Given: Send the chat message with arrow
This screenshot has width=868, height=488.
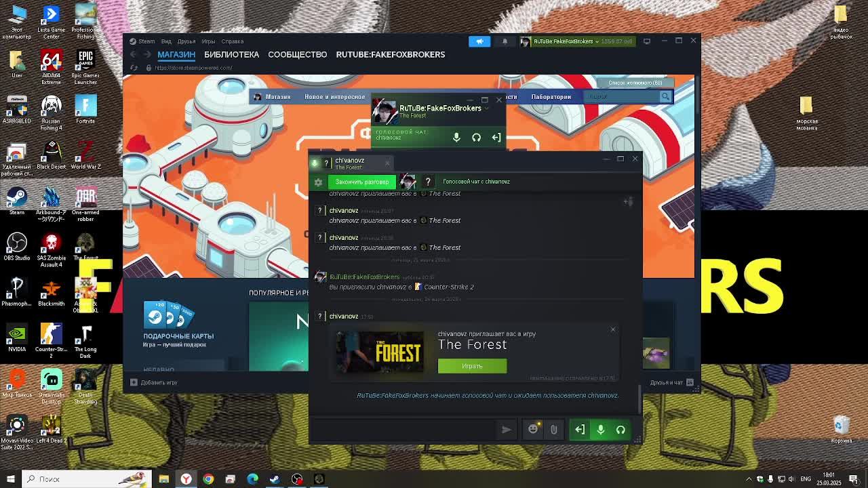Looking at the screenshot, I should [x=506, y=429].
